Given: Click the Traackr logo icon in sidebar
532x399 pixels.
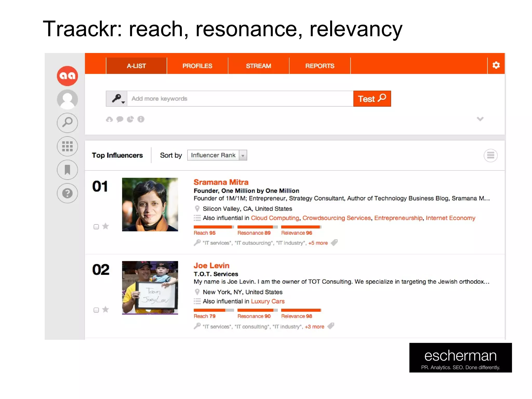Looking at the screenshot, I should pos(67,76).
